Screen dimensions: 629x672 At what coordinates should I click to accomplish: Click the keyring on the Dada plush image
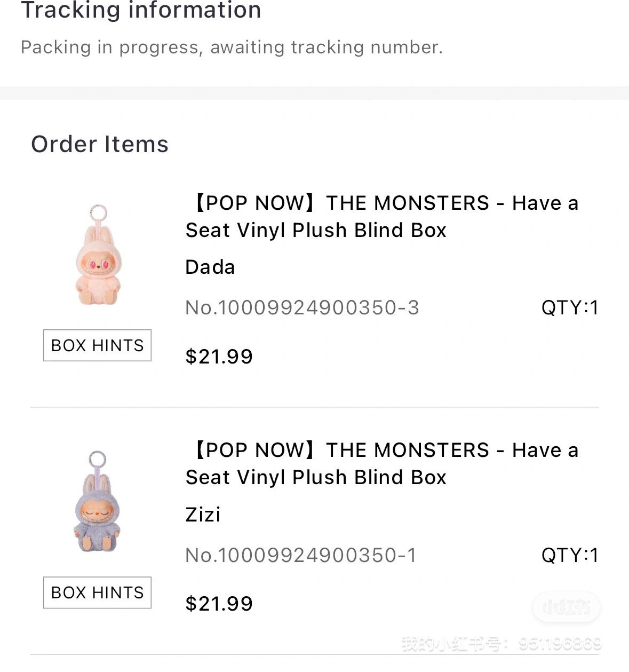pos(98,212)
